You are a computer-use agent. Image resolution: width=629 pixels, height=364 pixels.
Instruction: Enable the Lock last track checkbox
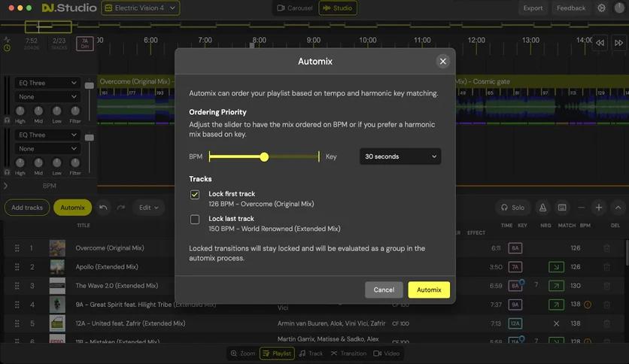[195, 220]
